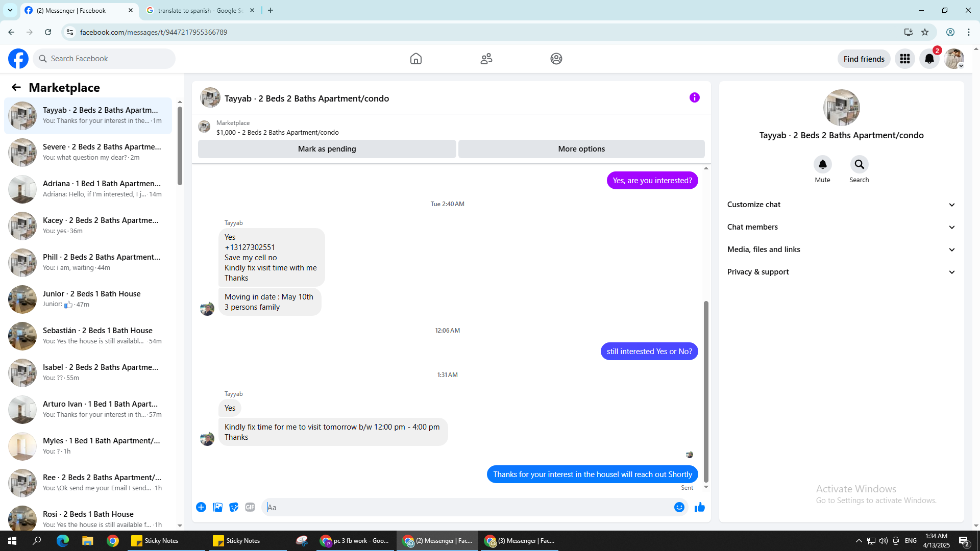Open conversation information purple icon
The width and height of the screenshot is (980, 551).
[x=695, y=97]
